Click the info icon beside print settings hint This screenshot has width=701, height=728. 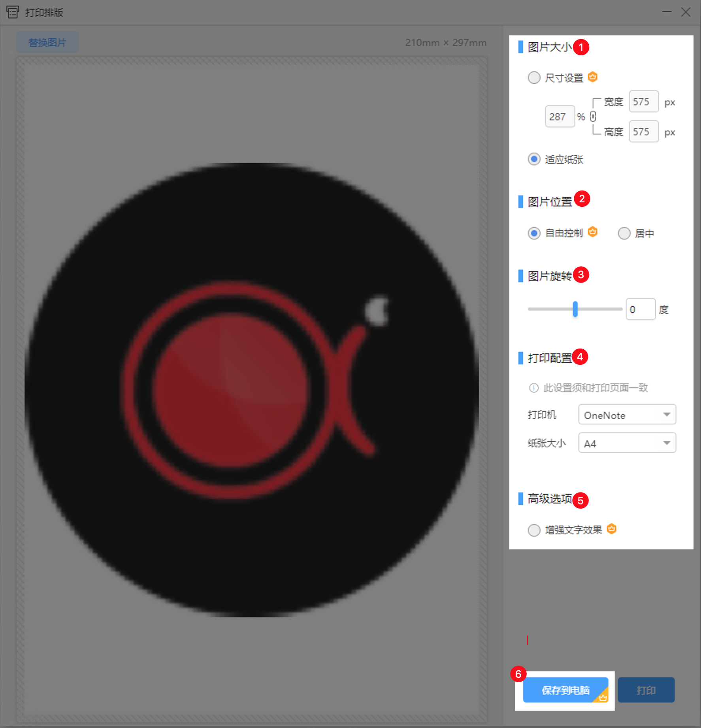(533, 388)
